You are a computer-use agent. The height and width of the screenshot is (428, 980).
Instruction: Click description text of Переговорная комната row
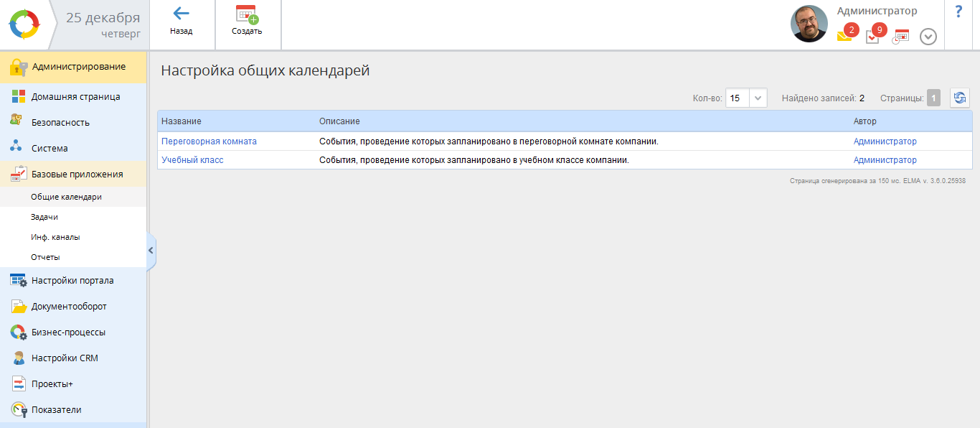(x=489, y=141)
